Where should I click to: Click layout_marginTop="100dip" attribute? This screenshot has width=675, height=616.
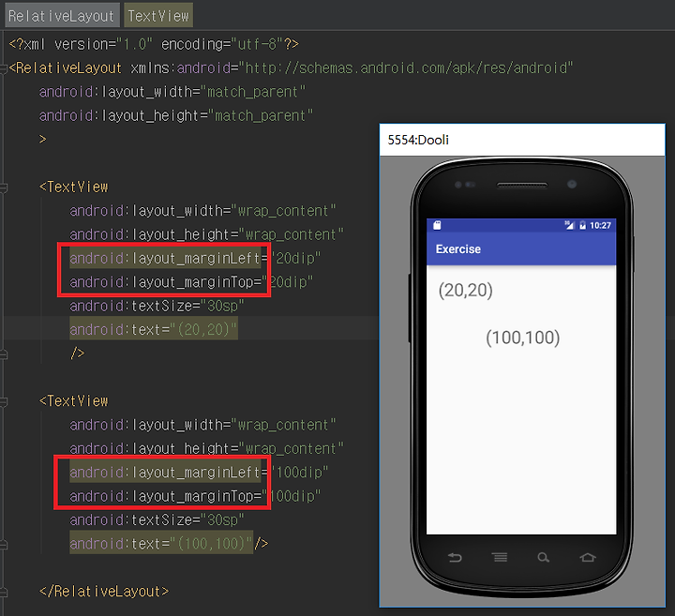pos(195,496)
